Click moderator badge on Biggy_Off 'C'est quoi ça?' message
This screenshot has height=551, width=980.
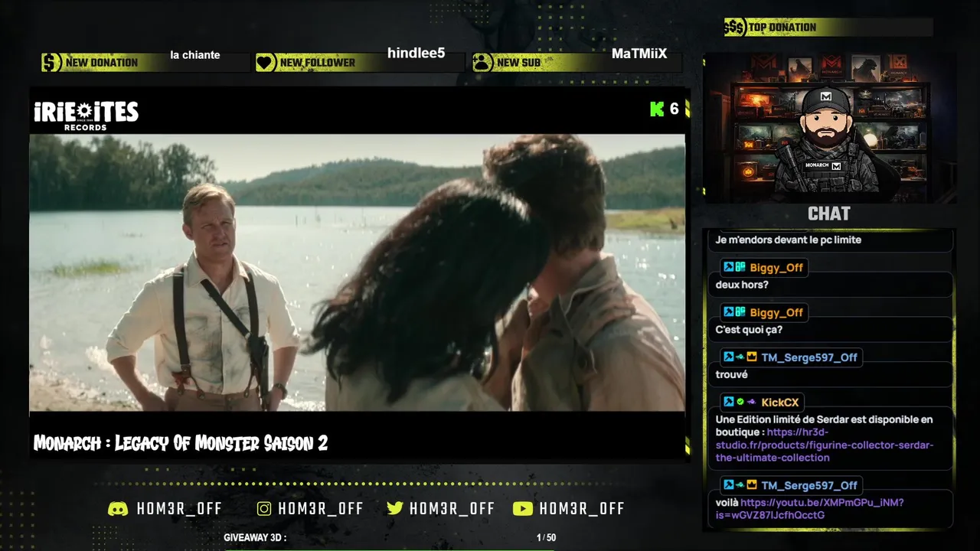tap(729, 312)
